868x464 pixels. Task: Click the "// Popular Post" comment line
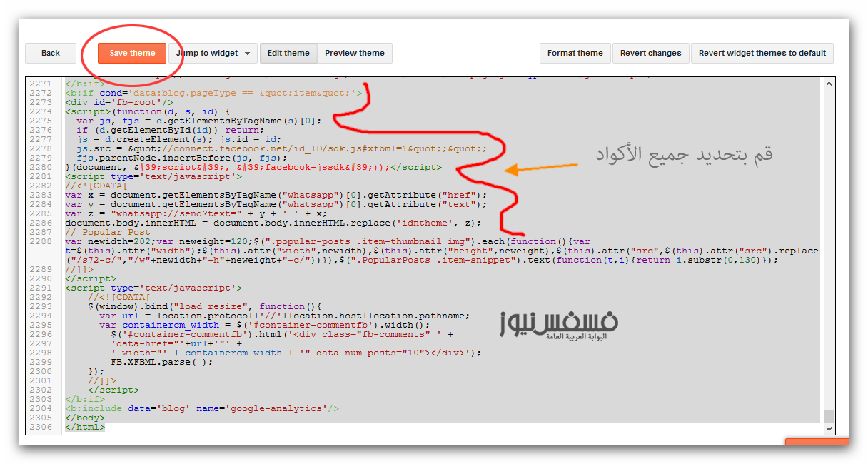(x=108, y=232)
